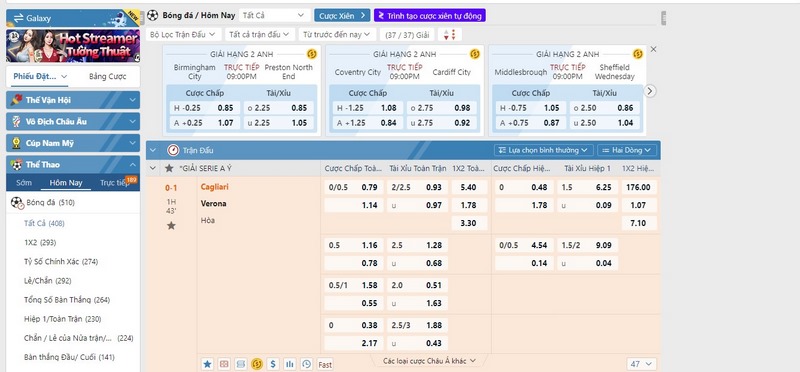Click the coin icon on Birmingham City card

click(x=312, y=54)
